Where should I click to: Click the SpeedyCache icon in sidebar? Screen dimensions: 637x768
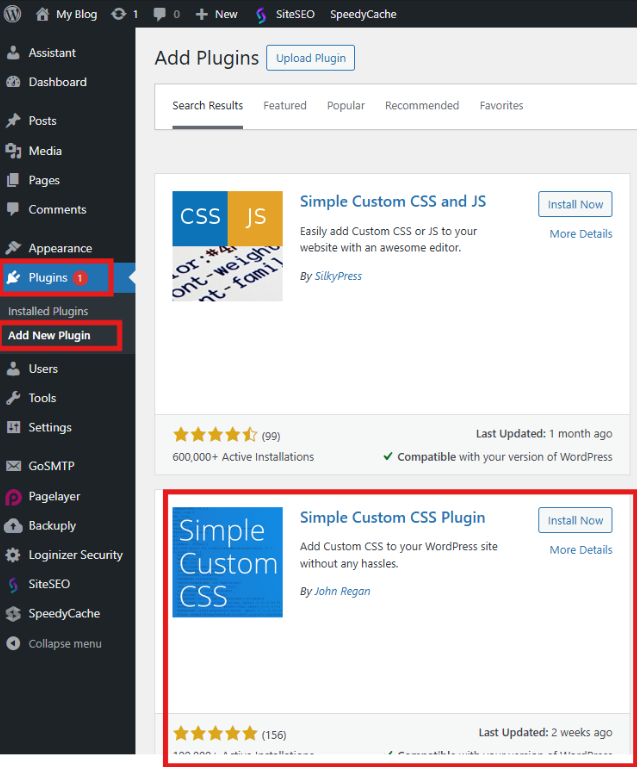[x=13, y=614]
